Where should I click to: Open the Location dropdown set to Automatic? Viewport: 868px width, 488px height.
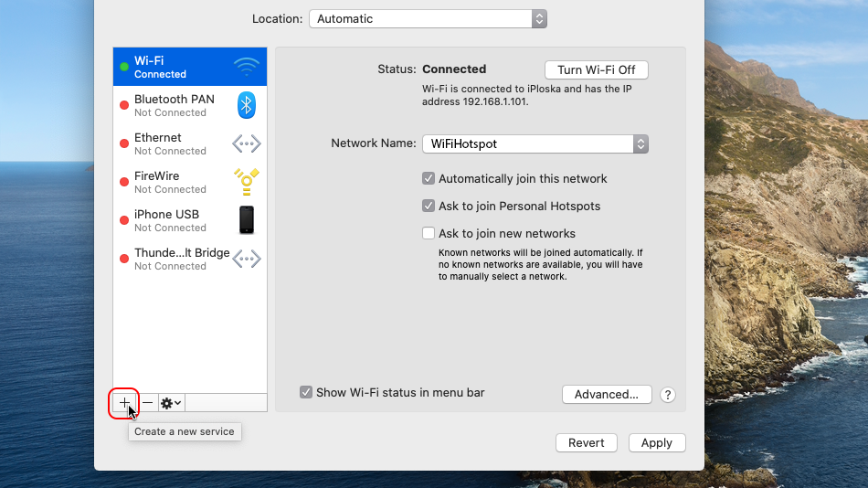pyautogui.click(x=428, y=18)
